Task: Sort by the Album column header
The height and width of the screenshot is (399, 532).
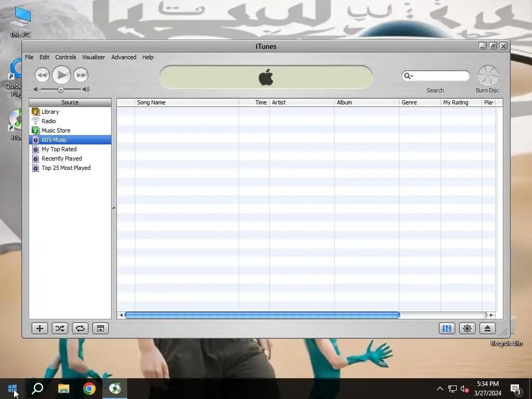Action: coord(367,102)
